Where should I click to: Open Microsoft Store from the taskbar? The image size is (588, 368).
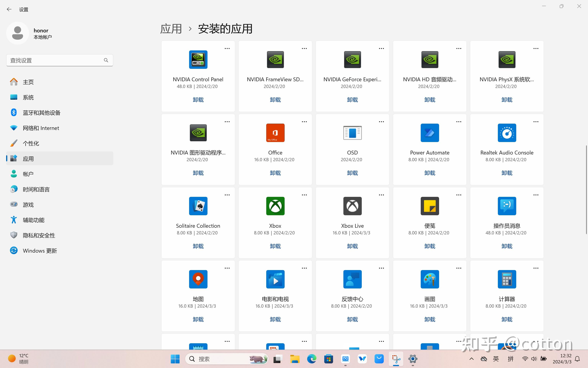point(328,359)
